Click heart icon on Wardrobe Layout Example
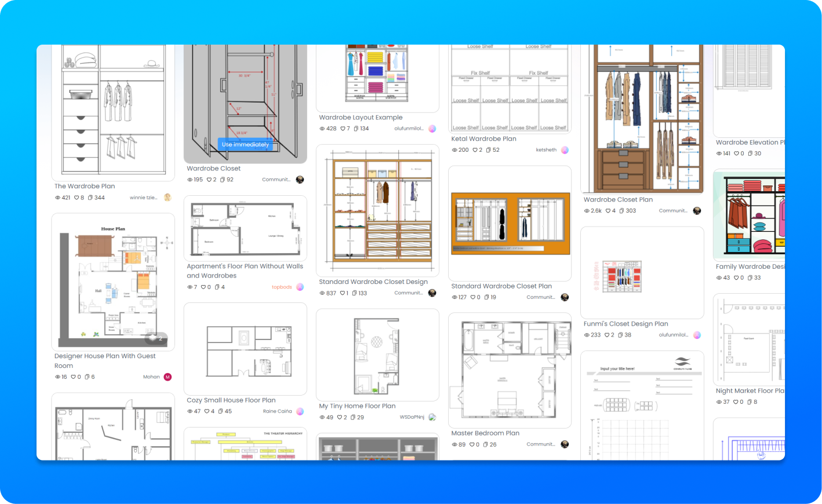The width and height of the screenshot is (822, 504). click(343, 129)
